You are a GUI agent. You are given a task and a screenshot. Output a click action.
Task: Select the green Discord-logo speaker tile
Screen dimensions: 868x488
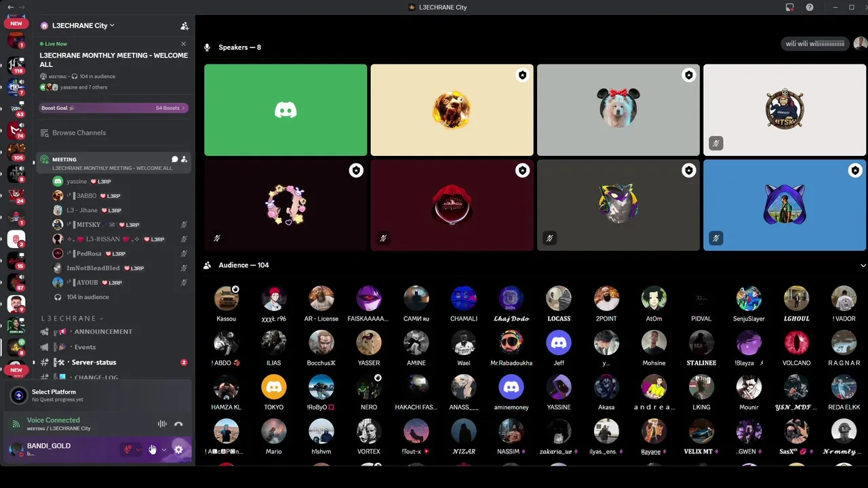(285, 110)
